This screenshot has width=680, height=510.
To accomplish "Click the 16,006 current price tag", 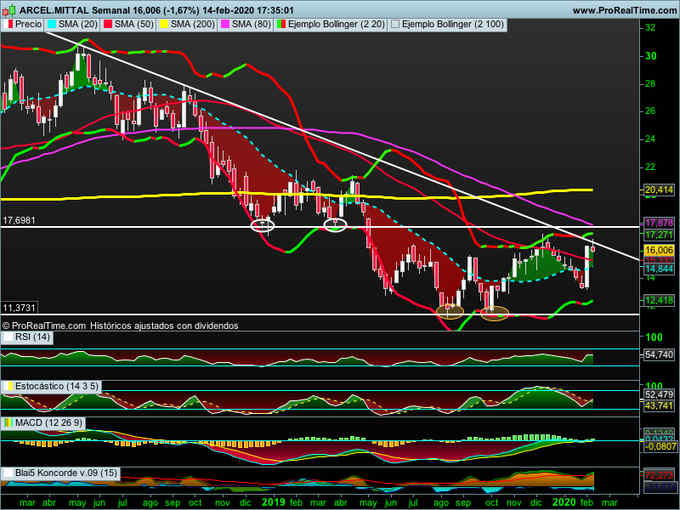I will pyautogui.click(x=658, y=250).
